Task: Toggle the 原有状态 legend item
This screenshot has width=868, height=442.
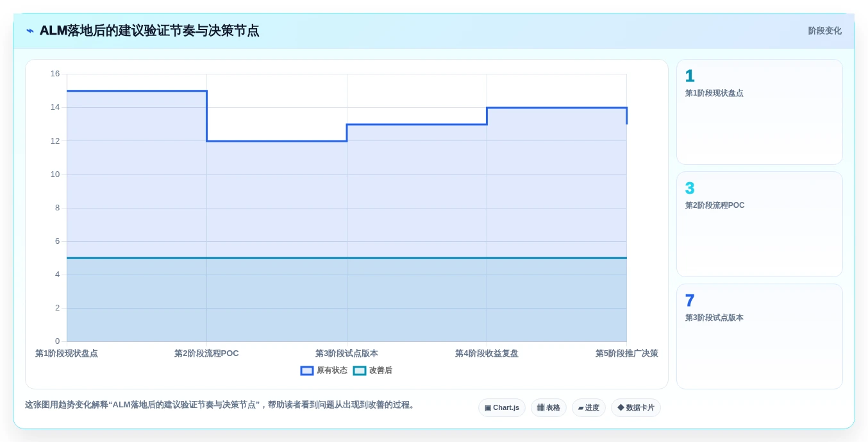Action: coord(324,371)
